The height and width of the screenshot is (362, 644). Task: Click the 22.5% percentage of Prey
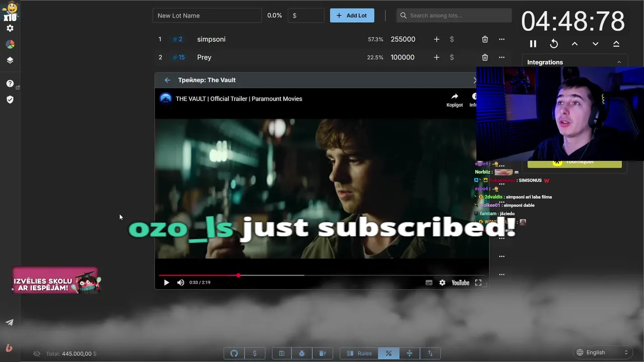click(375, 57)
